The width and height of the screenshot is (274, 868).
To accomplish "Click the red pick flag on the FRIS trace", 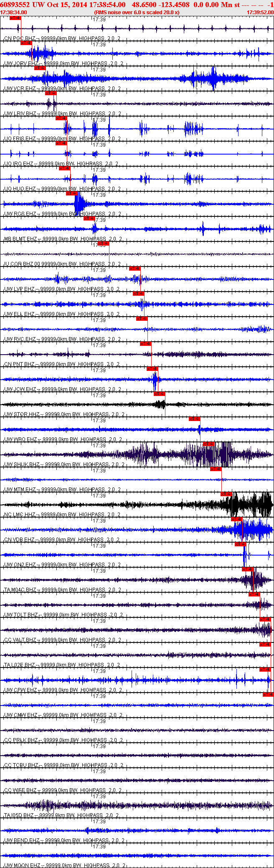I will click(61, 118).
